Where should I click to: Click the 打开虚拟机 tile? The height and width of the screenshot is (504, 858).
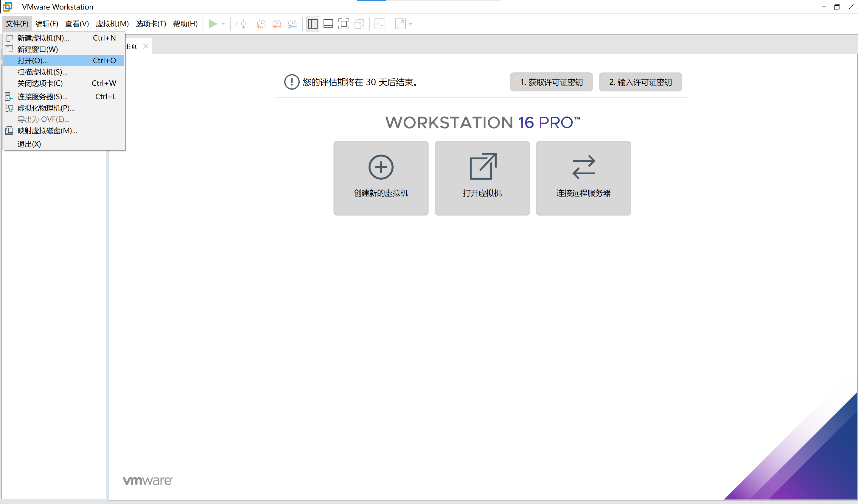(x=482, y=178)
